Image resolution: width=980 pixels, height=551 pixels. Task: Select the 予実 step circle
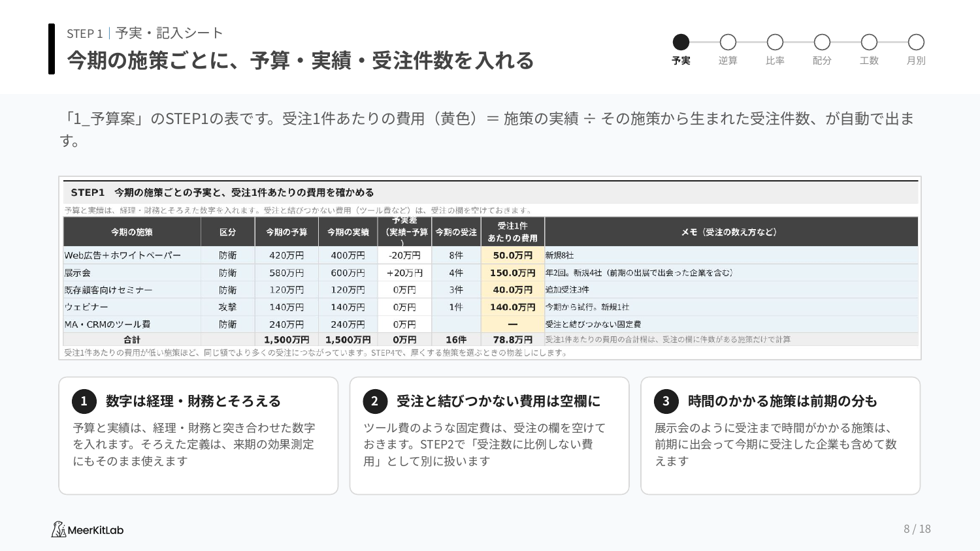tap(681, 42)
